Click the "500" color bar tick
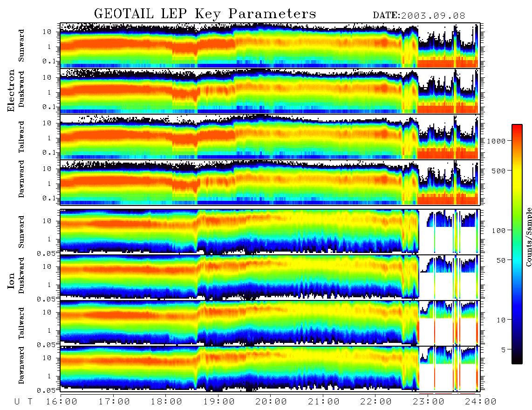532x410 pixels. coord(498,171)
